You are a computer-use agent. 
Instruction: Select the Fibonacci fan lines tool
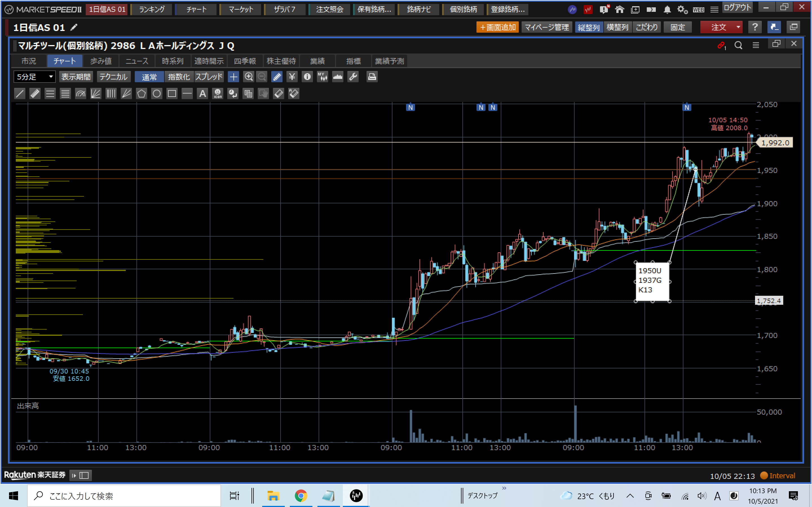tap(96, 94)
